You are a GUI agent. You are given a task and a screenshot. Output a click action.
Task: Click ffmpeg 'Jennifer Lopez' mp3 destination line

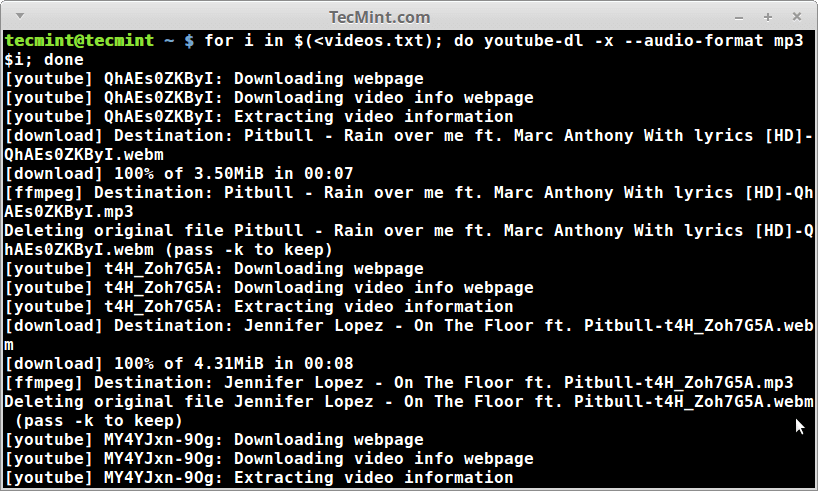399,382
